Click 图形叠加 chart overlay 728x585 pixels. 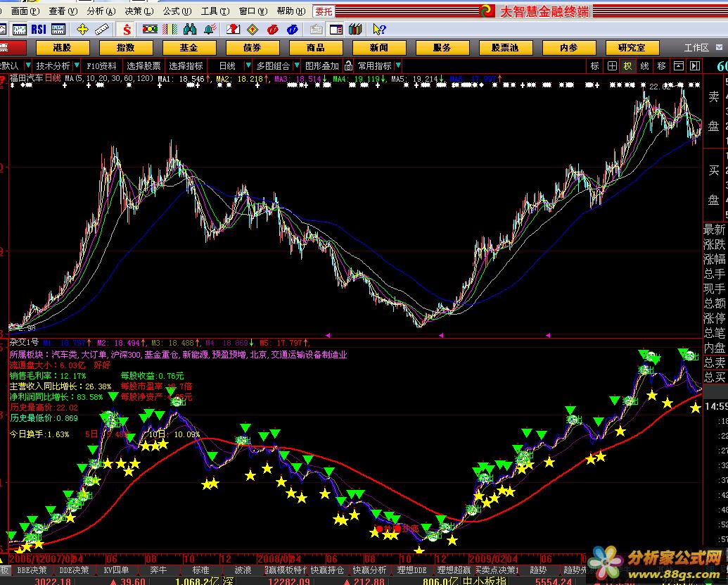pyautogui.click(x=322, y=66)
